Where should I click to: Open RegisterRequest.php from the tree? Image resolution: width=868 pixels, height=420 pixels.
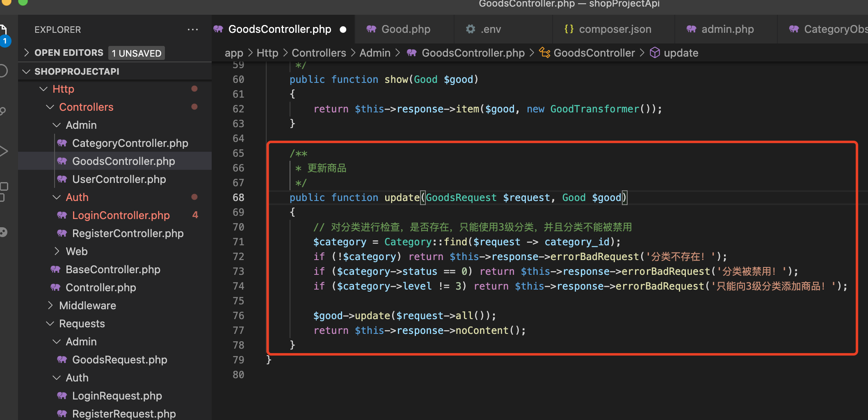(x=115, y=413)
